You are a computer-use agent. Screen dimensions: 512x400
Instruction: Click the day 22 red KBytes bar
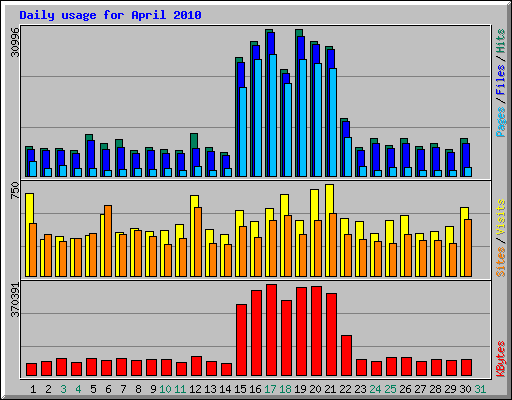pyautogui.click(x=346, y=356)
